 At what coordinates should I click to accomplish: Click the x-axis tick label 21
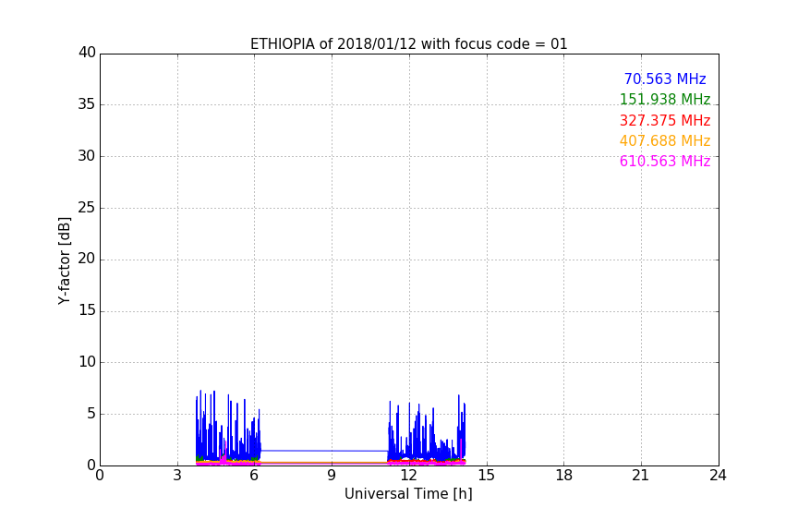tap(641, 476)
